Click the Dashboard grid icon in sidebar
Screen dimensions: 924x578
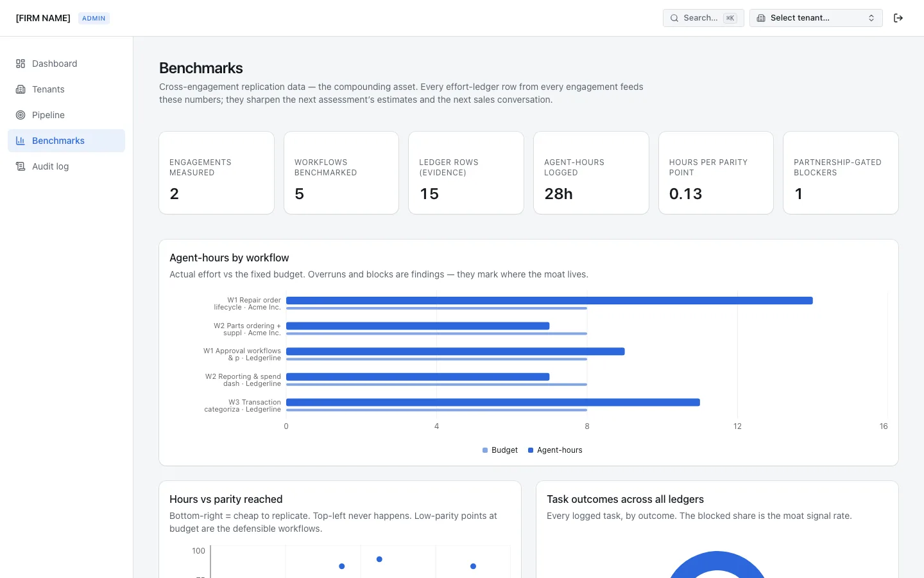(21, 64)
